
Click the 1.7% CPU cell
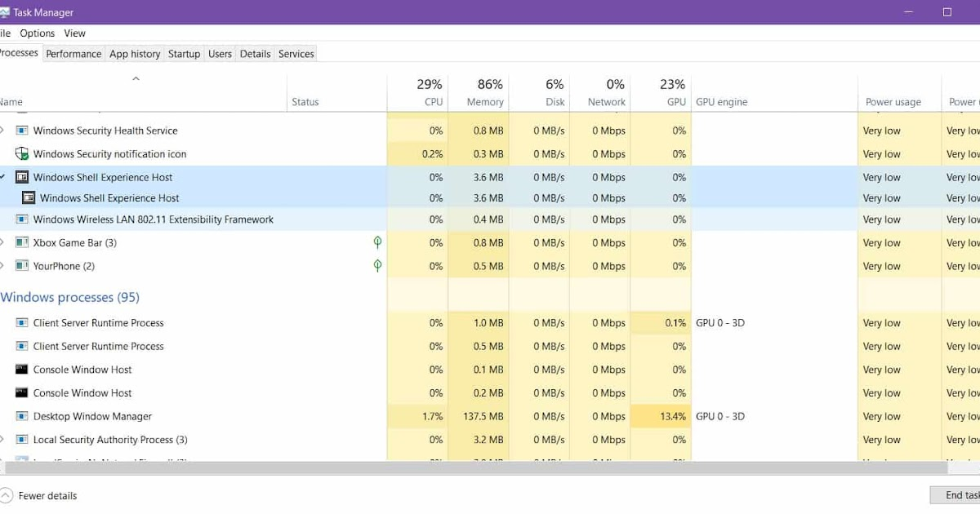[x=417, y=416]
